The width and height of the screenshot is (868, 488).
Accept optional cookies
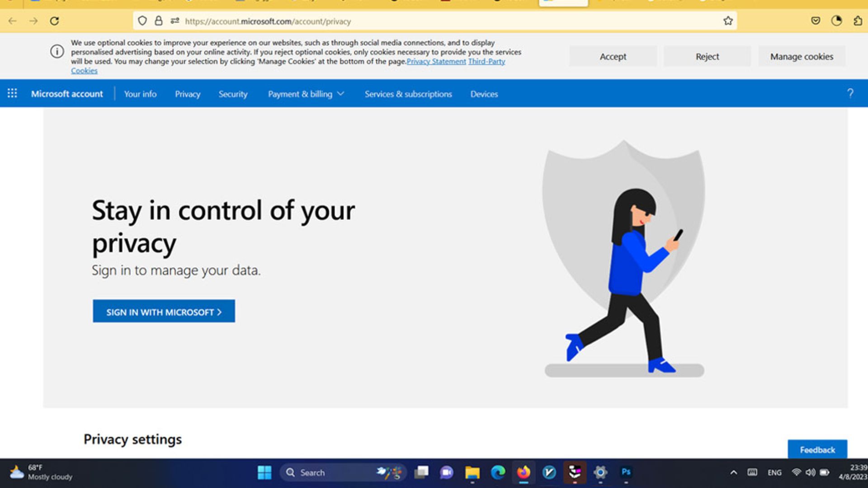(613, 57)
